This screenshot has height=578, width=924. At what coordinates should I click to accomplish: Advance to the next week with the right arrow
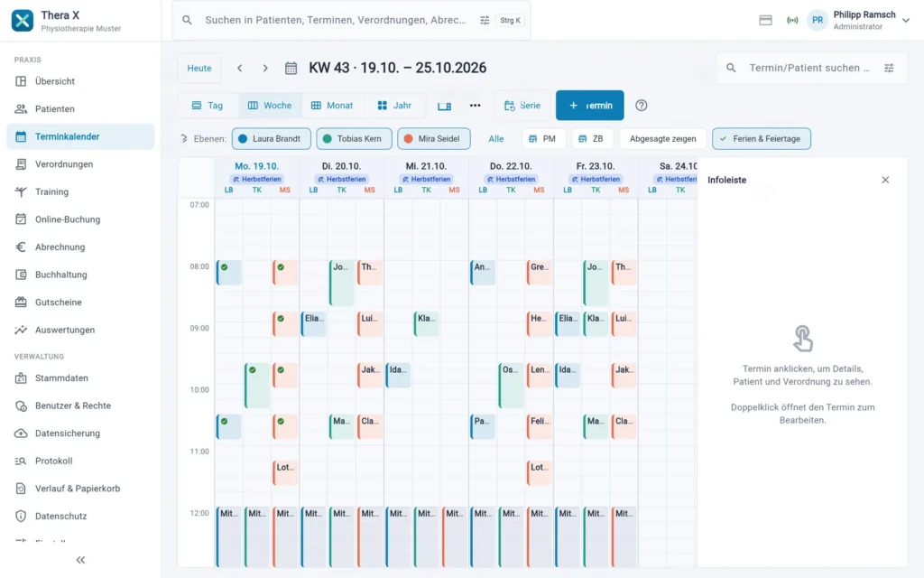click(x=265, y=68)
